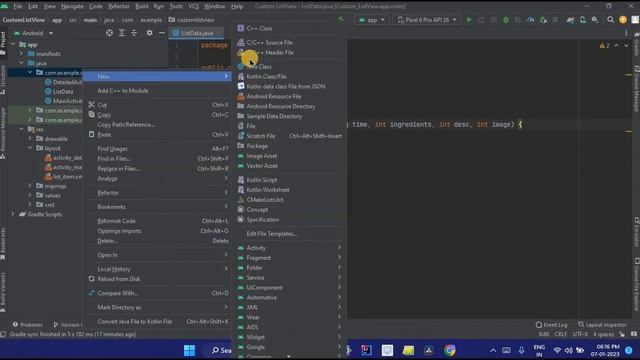Image resolution: width=640 pixels, height=360 pixels.
Task: Expand Gradle Scripts node
Action: [x=13, y=214]
